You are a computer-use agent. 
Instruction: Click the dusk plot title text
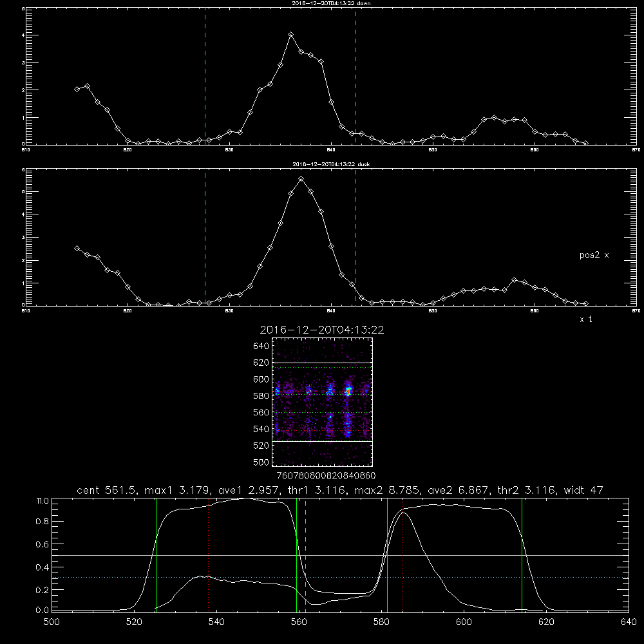(x=332, y=164)
